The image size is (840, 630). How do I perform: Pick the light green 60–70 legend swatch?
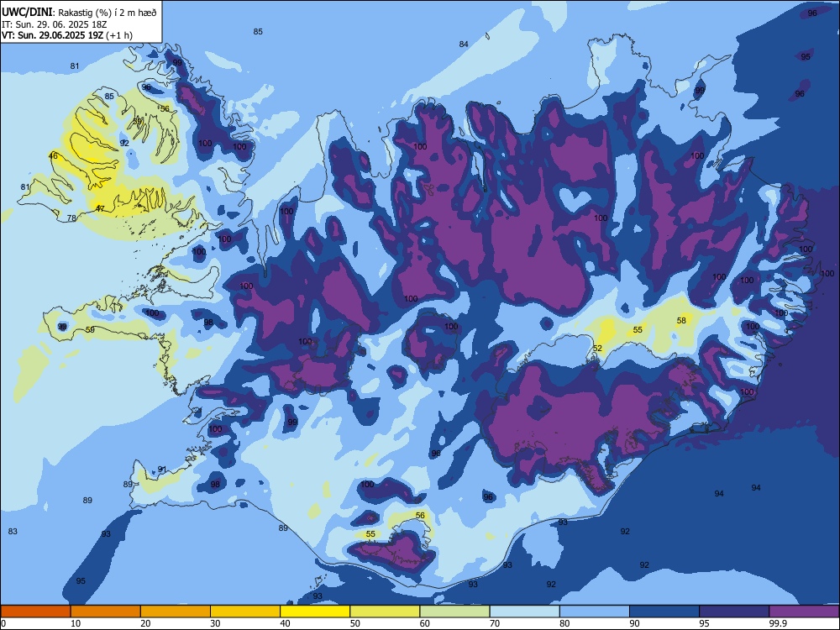coord(454,612)
